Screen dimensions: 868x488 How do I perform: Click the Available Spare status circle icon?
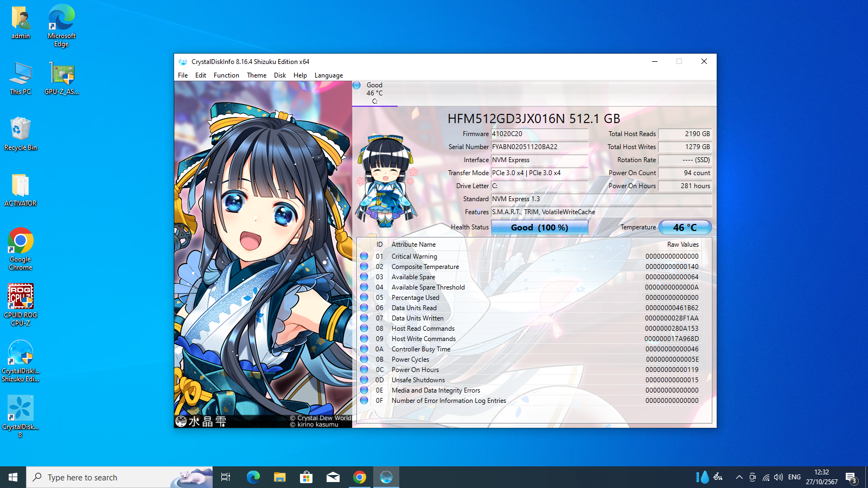click(x=364, y=277)
